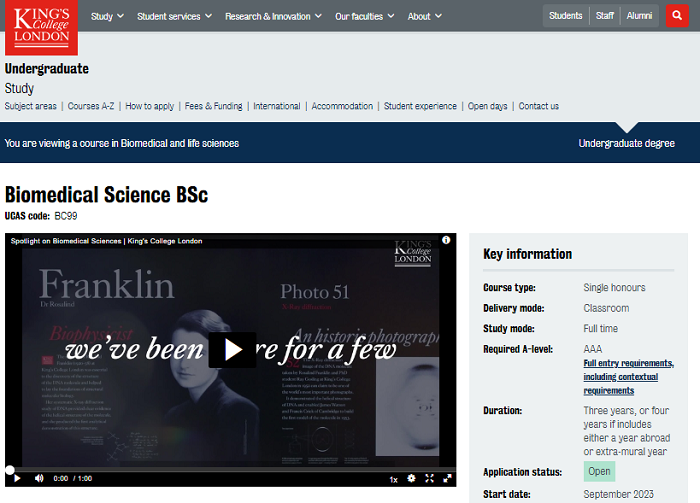Open Fees & Funding navigation link
700x503 pixels.
(x=213, y=106)
